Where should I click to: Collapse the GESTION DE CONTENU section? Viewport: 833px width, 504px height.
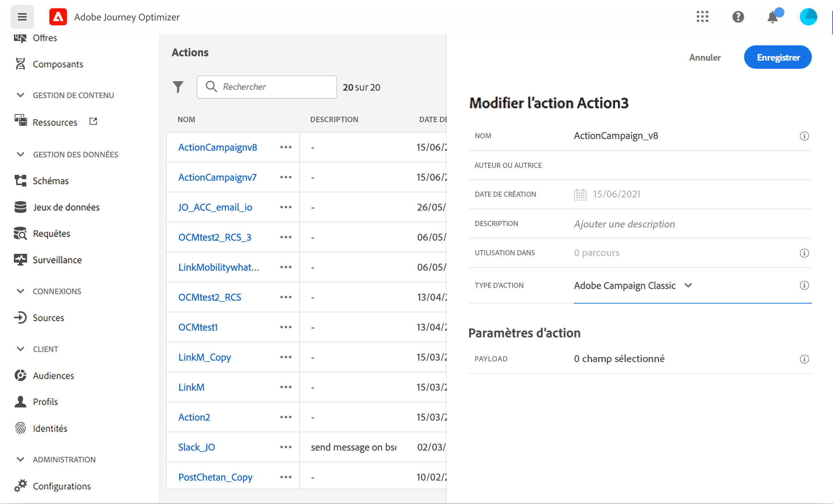coord(20,95)
